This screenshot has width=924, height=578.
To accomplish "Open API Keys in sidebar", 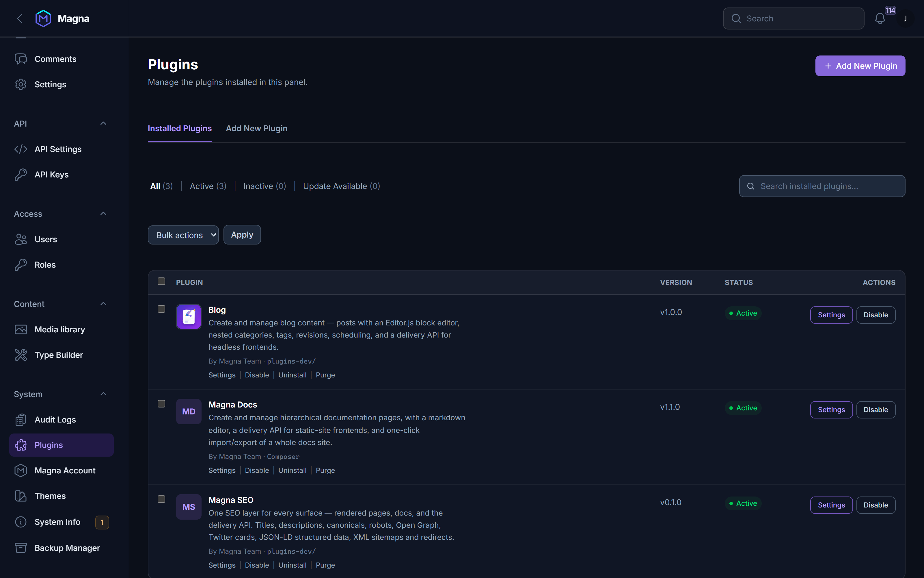I will 62,175.
